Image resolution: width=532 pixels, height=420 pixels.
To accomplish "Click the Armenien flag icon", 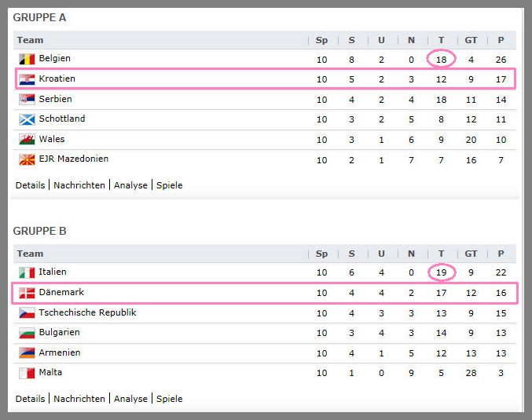I will (x=27, y=353).
